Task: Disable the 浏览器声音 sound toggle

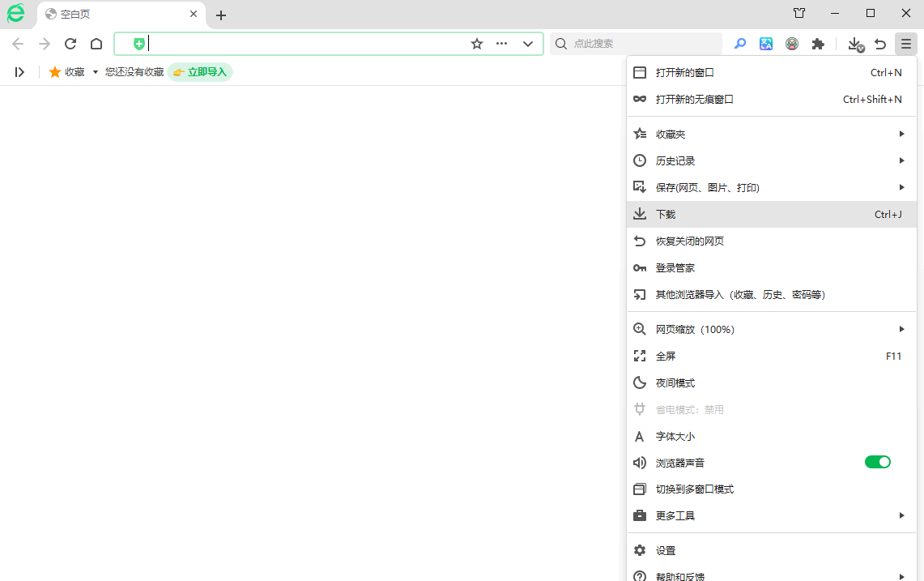Action: (877, 462)
